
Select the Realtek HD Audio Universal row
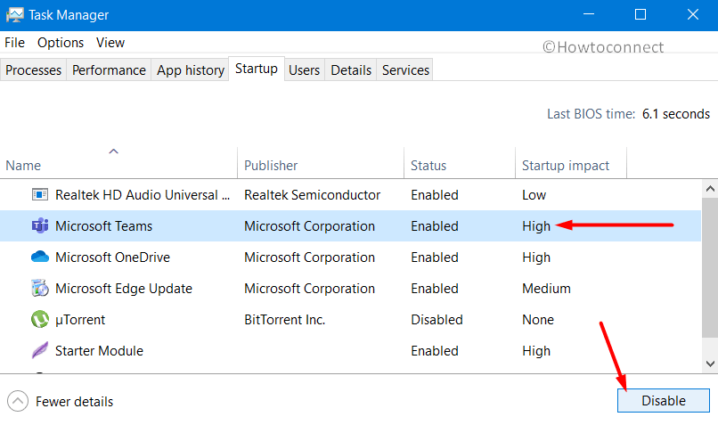click(x=350, y=195)
